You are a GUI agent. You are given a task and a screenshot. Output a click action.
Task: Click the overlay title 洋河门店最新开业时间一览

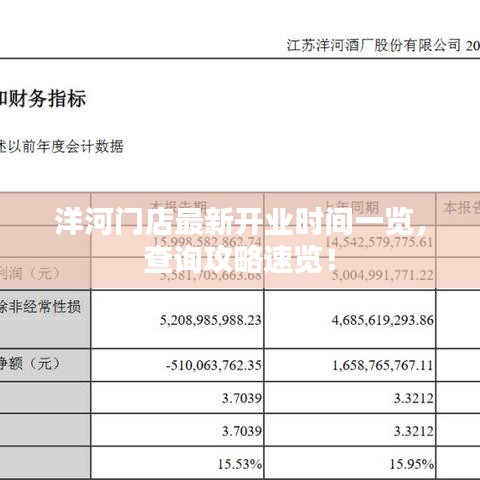tap(235, 222)
